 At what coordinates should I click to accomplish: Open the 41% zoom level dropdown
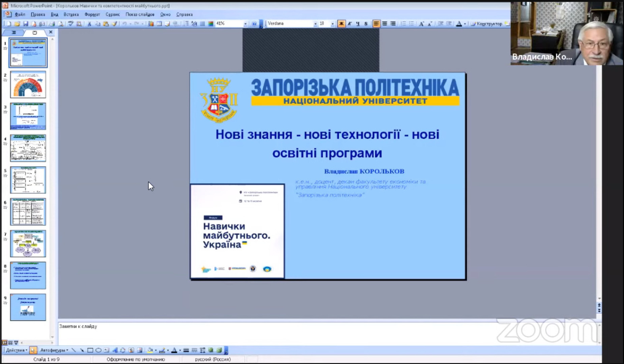pyautogui.click(x=245, y=24)
